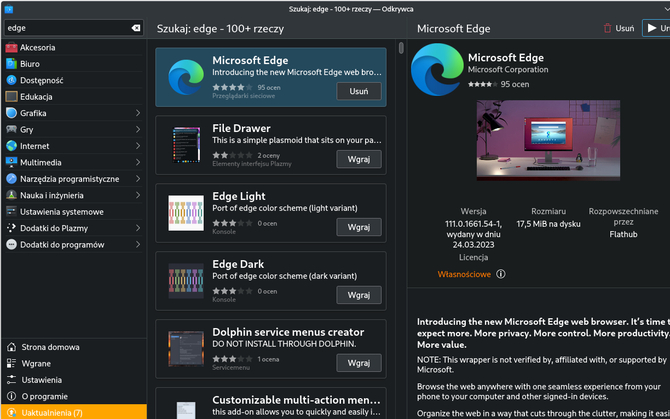Click the Biuro category icon
Image resolution: width=670 pixels, height=419 pixels.
click(12, 64)
